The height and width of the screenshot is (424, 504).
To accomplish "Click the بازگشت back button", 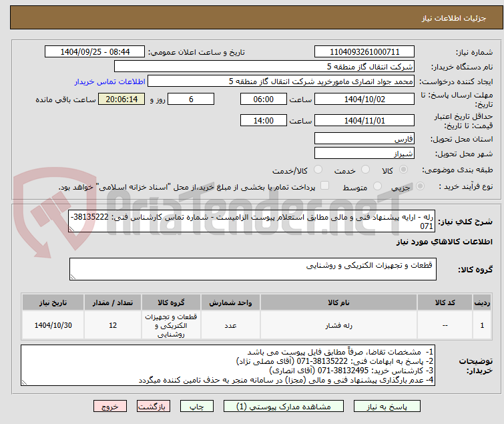I will click(x=153, y=407).
